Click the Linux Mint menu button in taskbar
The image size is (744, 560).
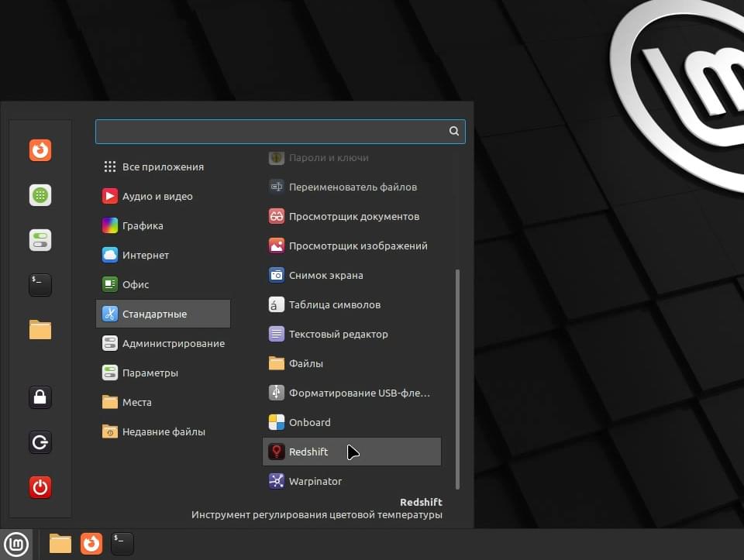click(16, 544)
